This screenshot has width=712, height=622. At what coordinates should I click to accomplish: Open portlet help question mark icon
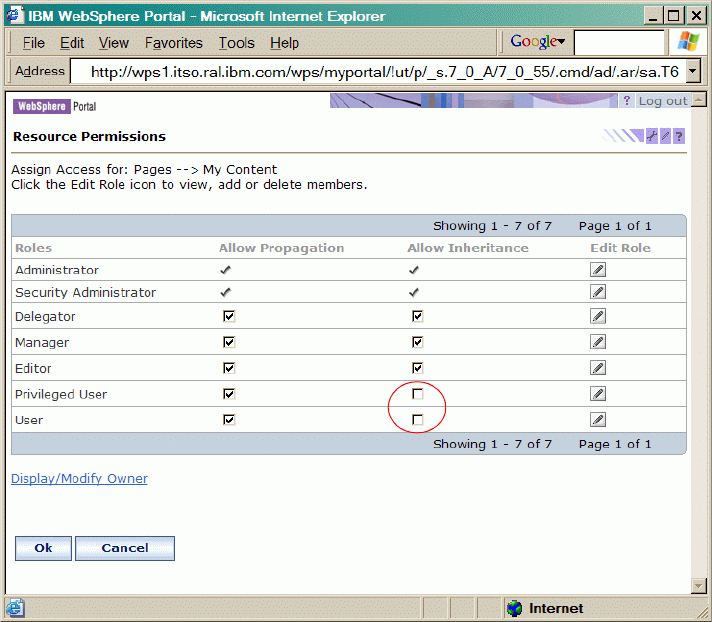pyautogui.click(x=678, y=136)
